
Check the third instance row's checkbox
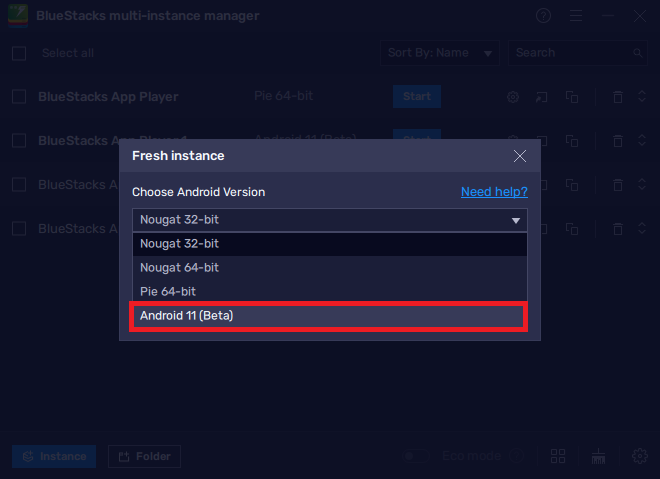[x=19, y=184]
